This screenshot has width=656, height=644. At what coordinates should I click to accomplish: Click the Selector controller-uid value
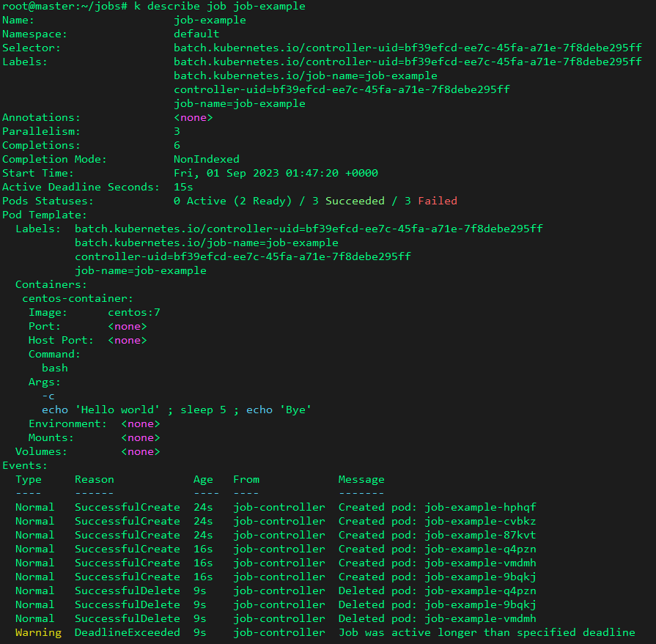408,48
